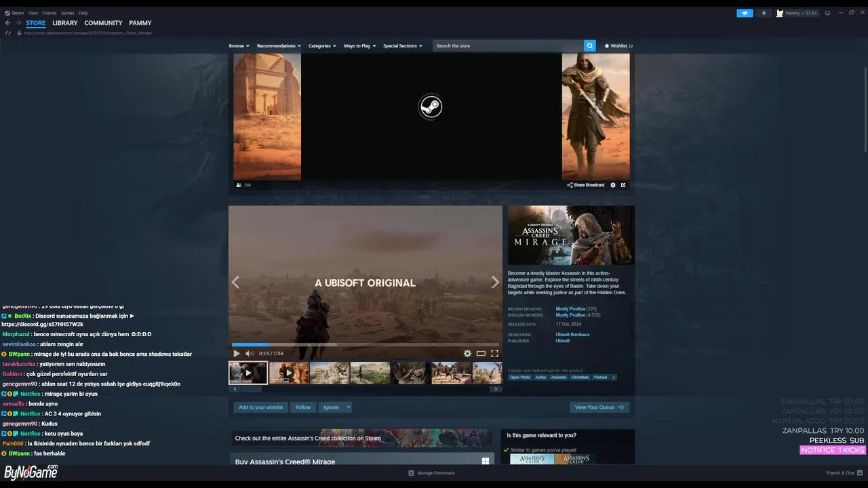
Task: Open the Open World tag
Action: (x=520, y=377)
